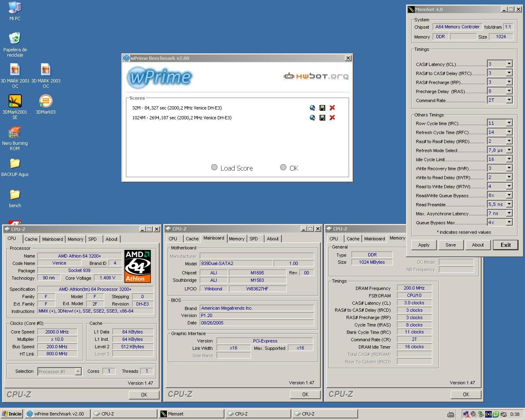Open Max. Asynchrone Latency dropdown
This screenshot has height=420, width=525.
click(509, 213)
